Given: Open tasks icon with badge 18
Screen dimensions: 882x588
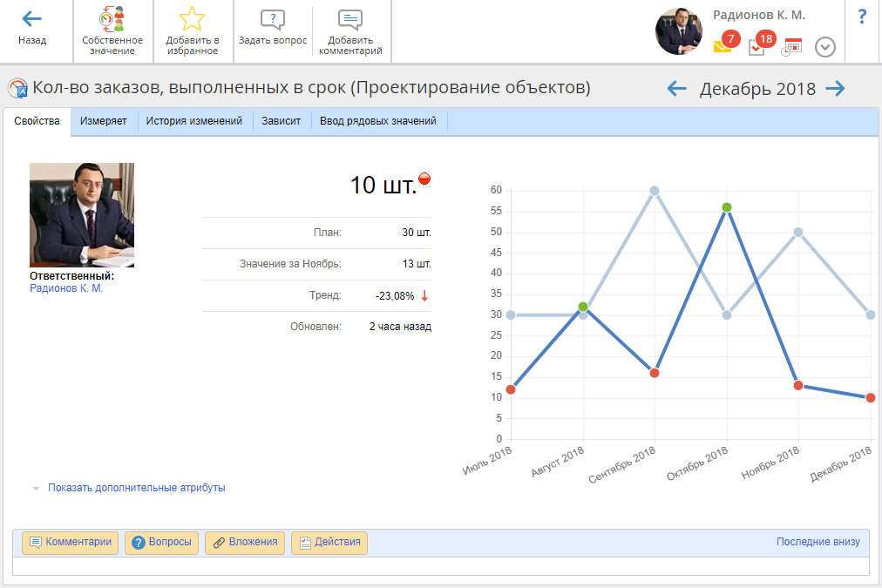Looking at the screenshot, I should (758, 46).
